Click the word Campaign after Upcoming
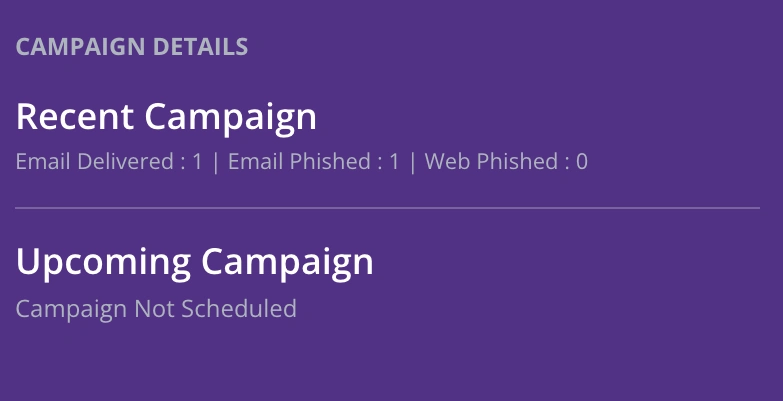783x401 pixels. 287,262
